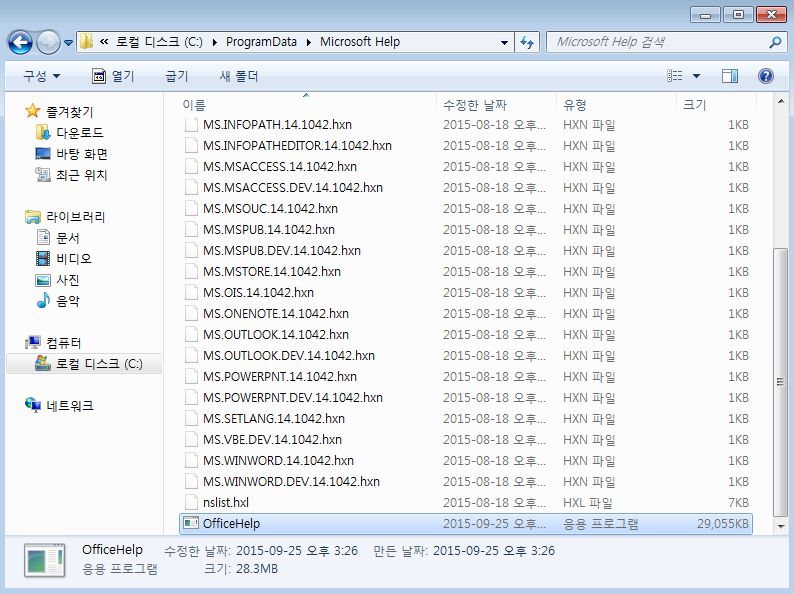Click Microsoft Help breadcrumb segment
Screen dimensions: 794x594
(x=360, y=42)
